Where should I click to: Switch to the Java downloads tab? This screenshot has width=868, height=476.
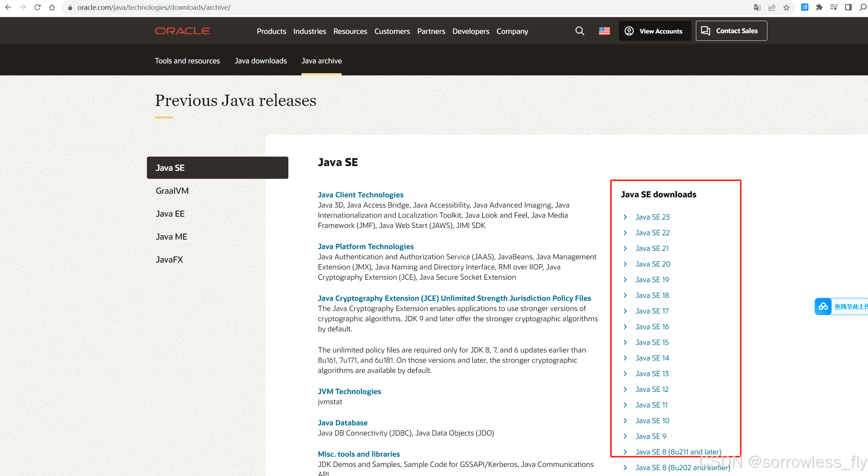coord(261,61)
